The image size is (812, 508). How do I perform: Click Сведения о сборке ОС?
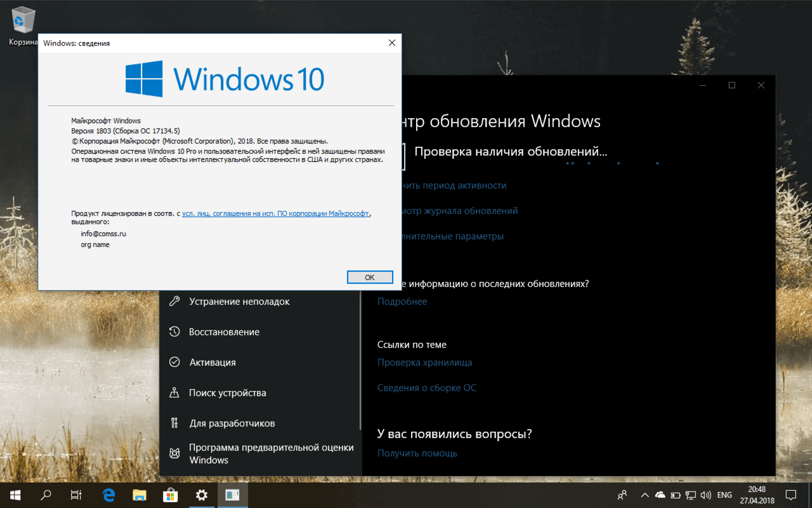[427, 387]
